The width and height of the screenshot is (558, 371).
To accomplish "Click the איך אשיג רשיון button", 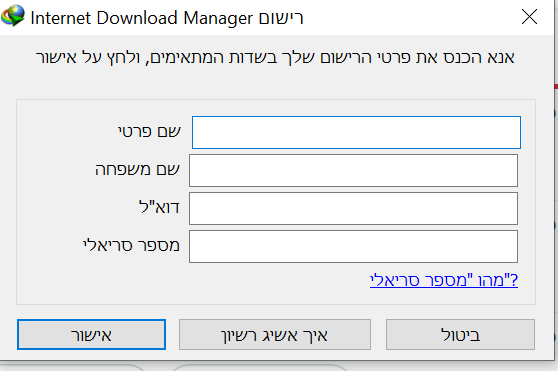I will click(275, 334).
